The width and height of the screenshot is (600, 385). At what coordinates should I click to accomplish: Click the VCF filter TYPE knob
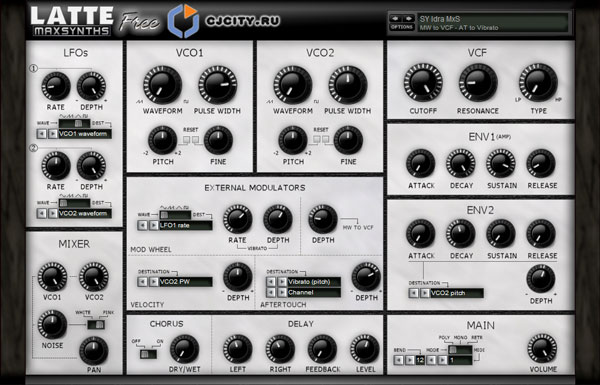point(538,83)
